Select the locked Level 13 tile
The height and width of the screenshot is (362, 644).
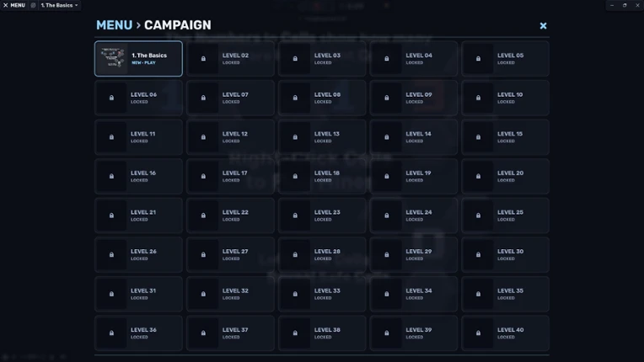click(x=322, y=137)
